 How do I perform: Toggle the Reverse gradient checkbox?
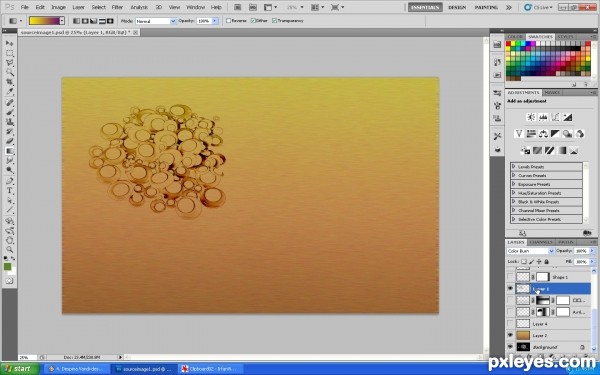[x=228, y=21]
